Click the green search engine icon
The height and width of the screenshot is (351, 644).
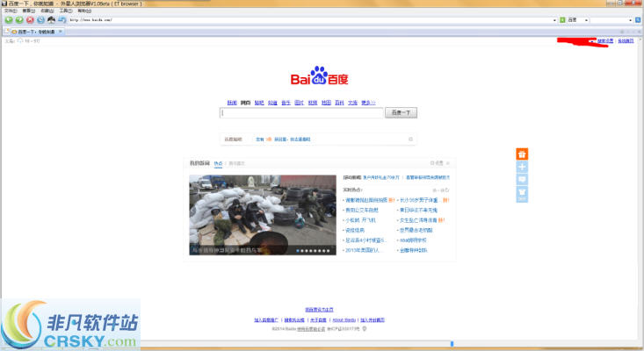point(562,19)
